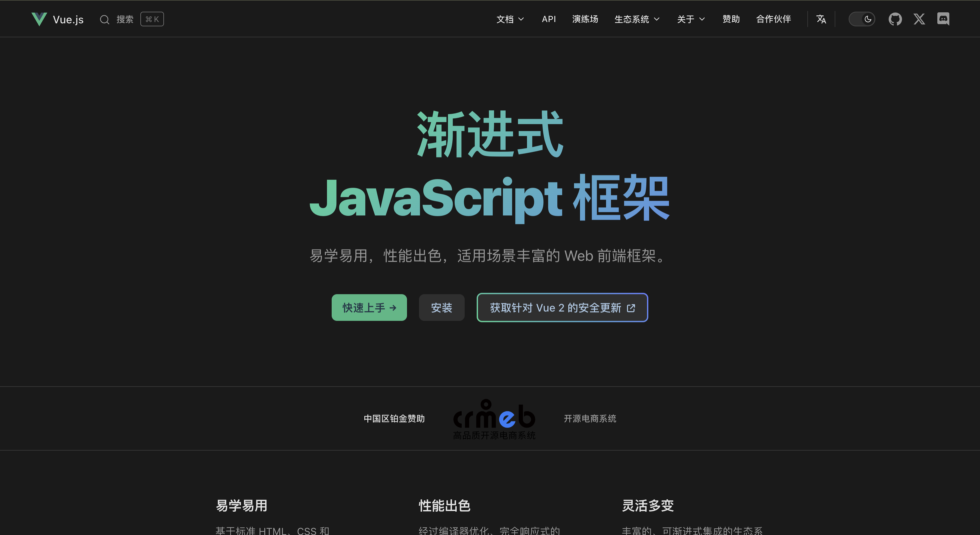Image resolution: width=980 pixels, height=535 pixels.
Task: Open the API nav item
Action: 549,19
